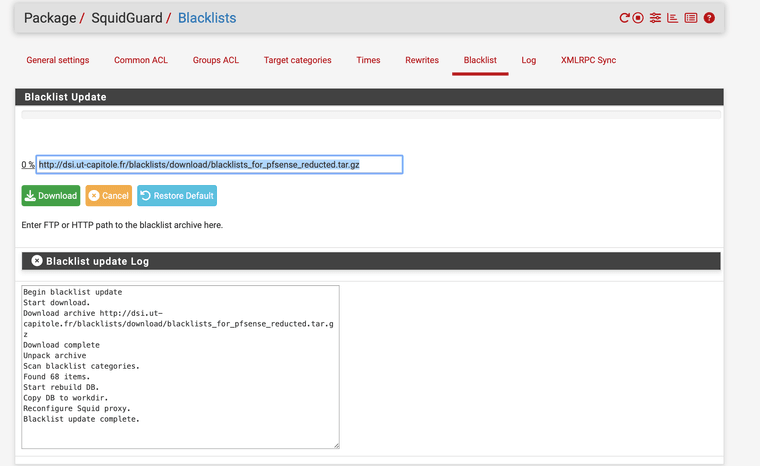
Task: Click 'Start rebuild DB.' log line
Action: (61, 387)
